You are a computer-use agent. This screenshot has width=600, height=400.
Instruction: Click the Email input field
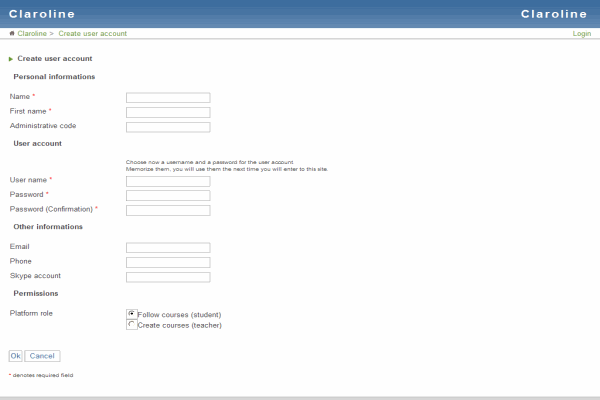coord(168,247)
